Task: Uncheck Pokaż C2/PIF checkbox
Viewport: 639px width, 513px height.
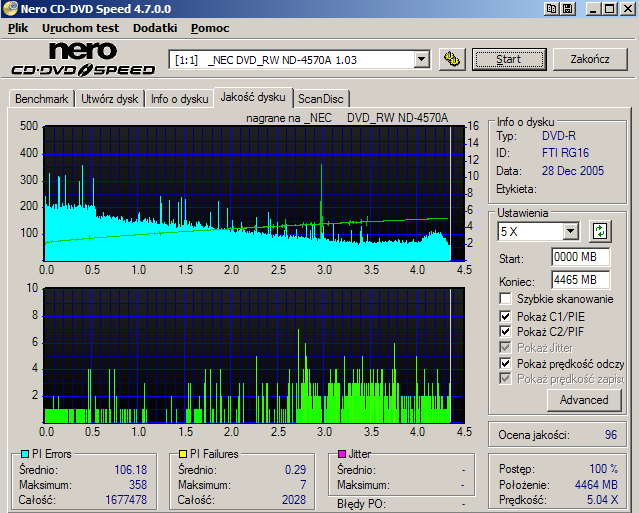Action: click(505, 332)
